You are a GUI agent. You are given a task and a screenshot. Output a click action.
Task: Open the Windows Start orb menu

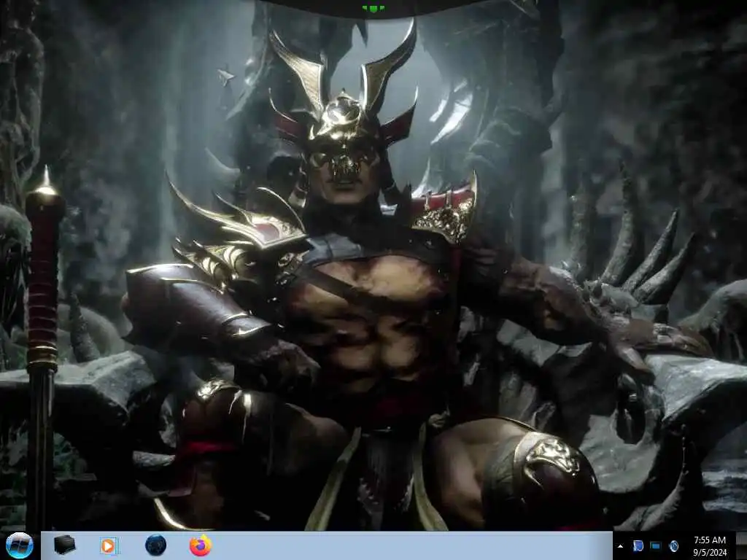[x=20, y=545]
